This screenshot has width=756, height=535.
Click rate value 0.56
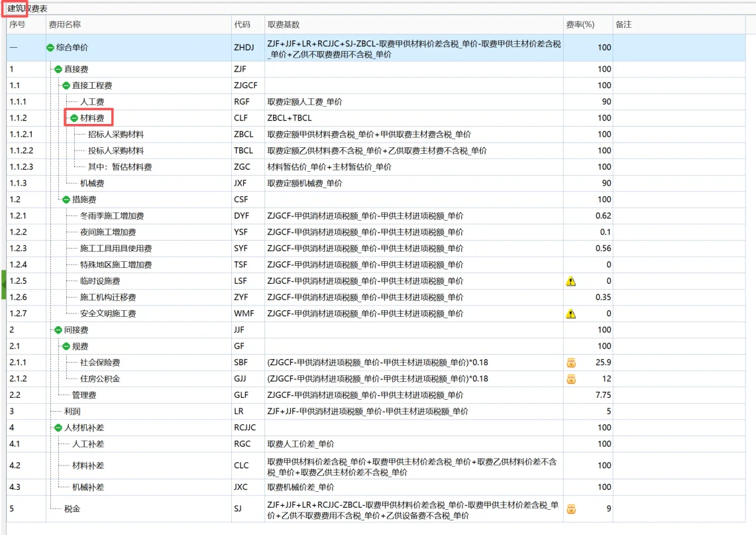click(x=603, y=249)
